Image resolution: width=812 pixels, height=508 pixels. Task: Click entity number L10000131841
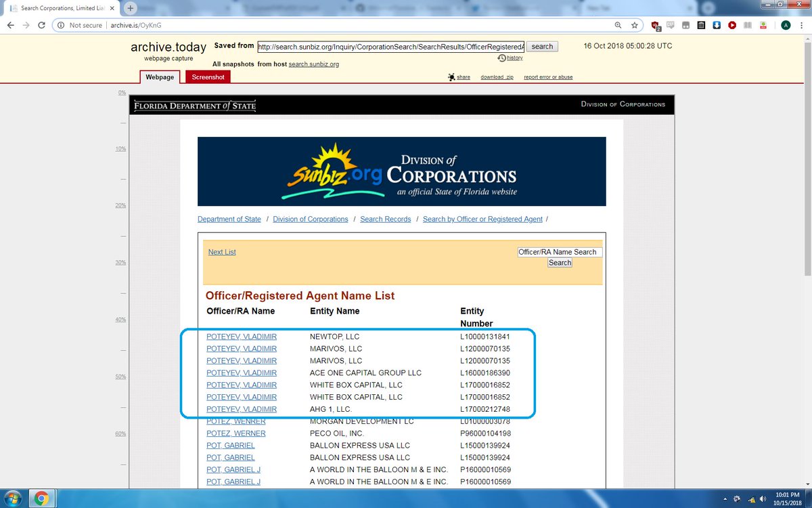[485, 337]
